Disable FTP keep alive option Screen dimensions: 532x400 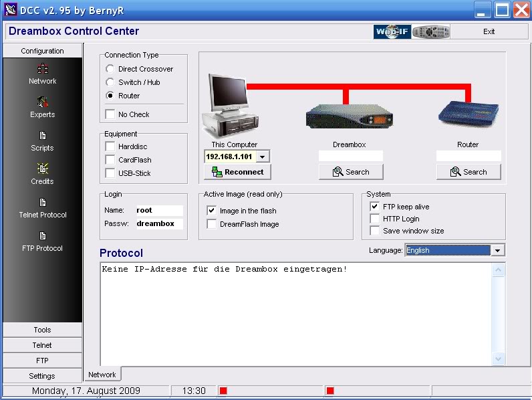point(374,207)
